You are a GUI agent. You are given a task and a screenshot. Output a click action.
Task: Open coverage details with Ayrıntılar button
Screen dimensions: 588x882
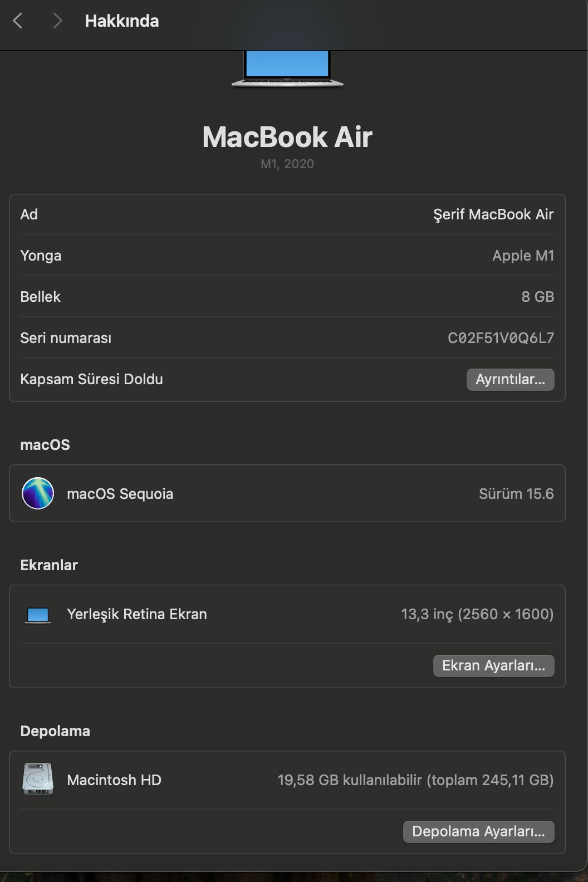coord(510,380)
